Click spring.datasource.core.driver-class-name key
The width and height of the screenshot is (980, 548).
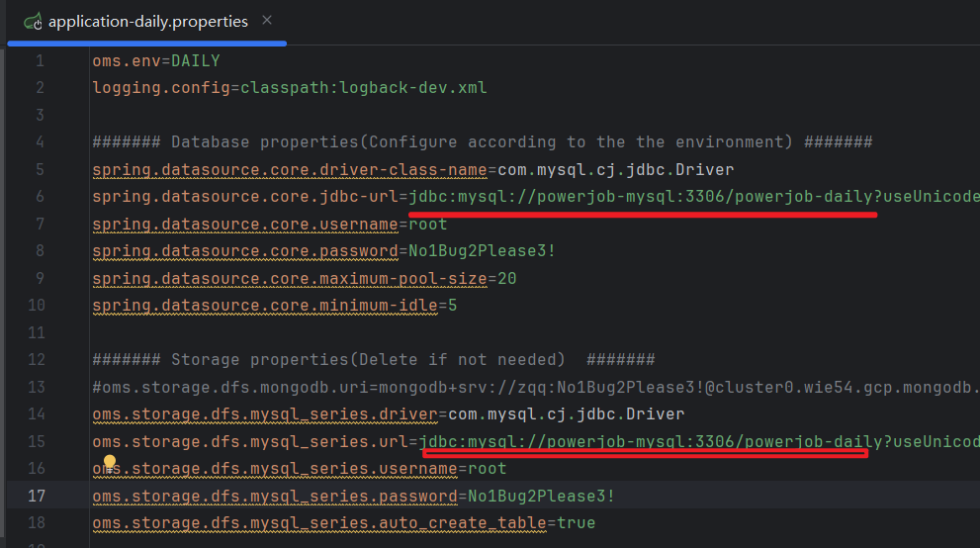click(290, 170)
